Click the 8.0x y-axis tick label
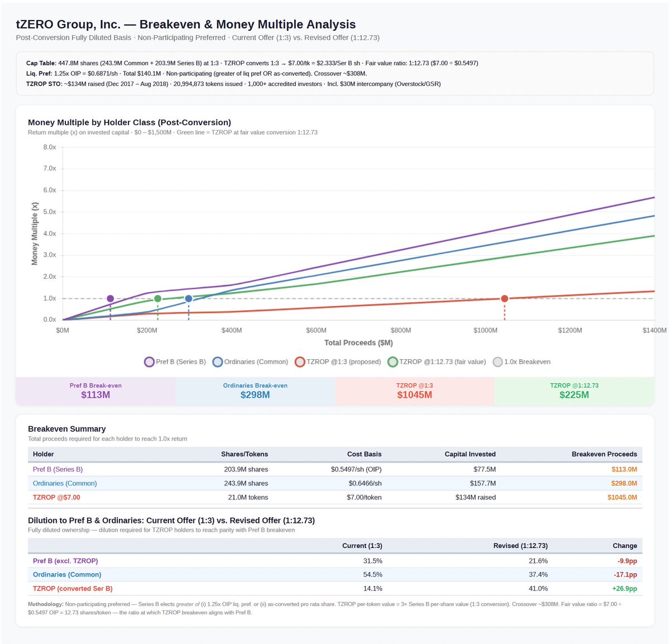Image resolution: width=670 pixels, height=644 pixels. [50, 147]
